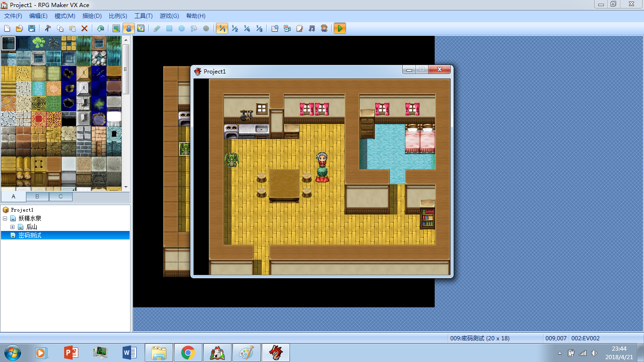Click tileset palette scrollbar down arrow

pyautogui.click(x=126, y=187)
